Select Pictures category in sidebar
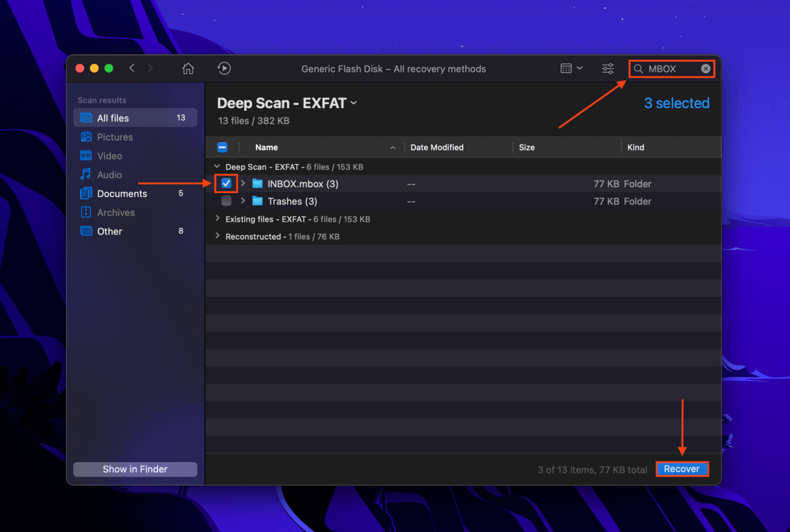 tap(115, 137)
